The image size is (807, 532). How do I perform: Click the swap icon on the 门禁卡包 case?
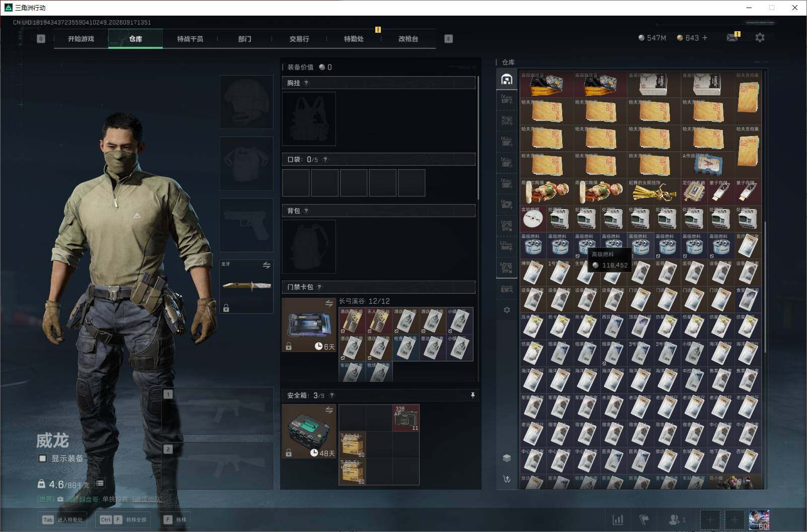coord(329,303)
